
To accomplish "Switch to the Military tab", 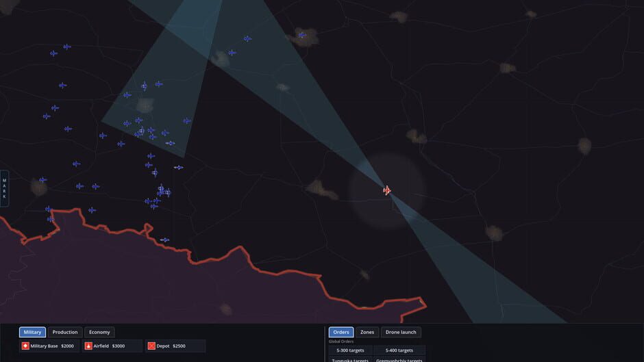I will 32,332.
